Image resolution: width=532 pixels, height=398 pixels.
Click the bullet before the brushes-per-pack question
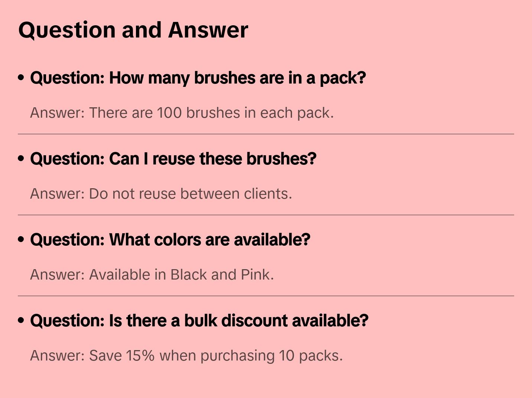pos(21,78)
